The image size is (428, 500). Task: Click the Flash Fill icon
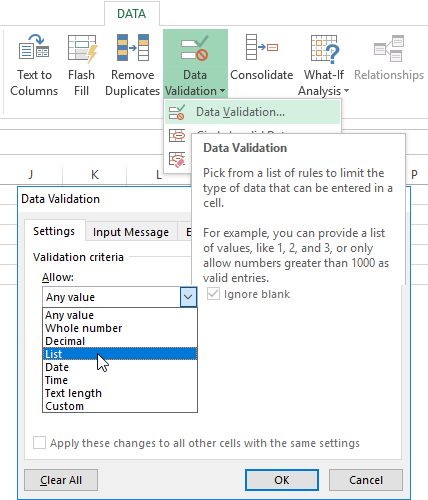click(x=82, y=49)
